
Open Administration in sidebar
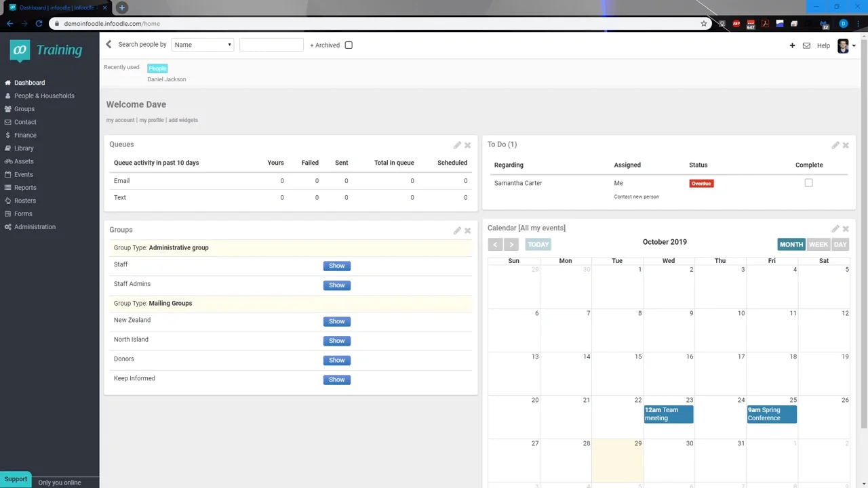35,227
